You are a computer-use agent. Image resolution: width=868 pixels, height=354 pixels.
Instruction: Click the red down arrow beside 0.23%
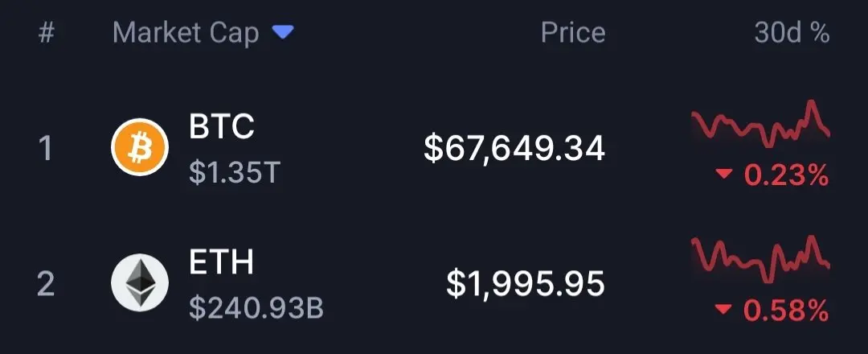point(725,175)
